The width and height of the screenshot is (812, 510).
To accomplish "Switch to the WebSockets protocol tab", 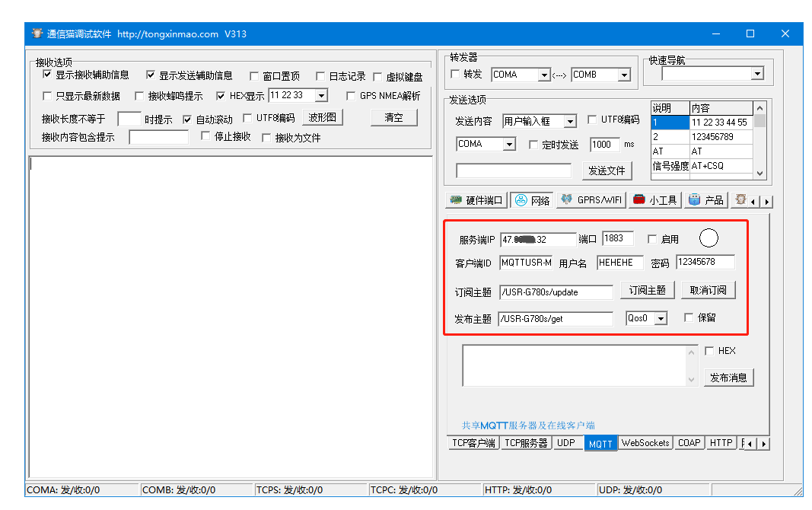I will [x=645, y=443].
